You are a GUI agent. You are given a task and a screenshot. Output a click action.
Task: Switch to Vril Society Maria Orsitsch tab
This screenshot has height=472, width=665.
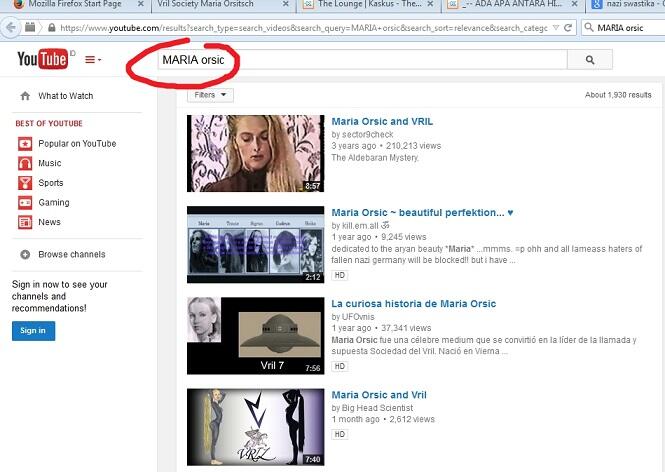[205, 4]
